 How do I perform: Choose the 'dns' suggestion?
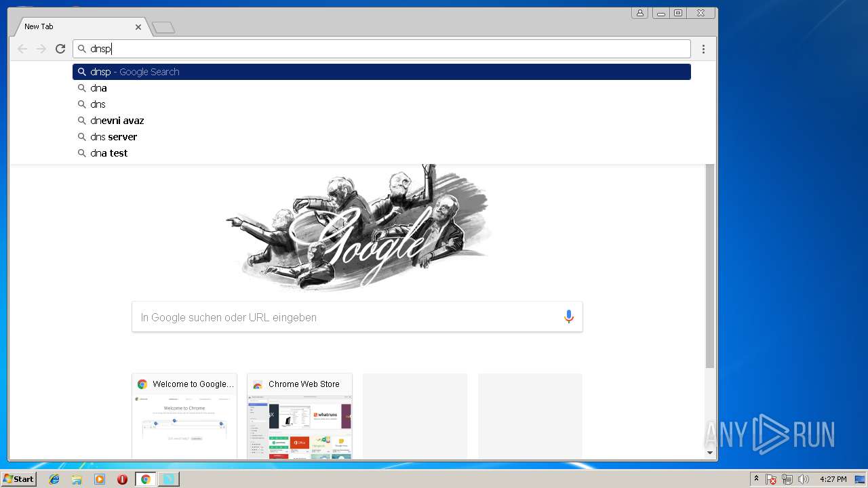(382, 104)
